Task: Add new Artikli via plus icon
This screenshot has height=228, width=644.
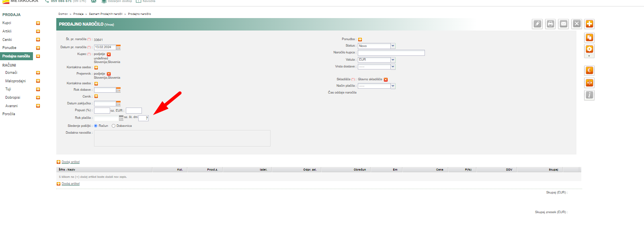Action: [38, 31]
